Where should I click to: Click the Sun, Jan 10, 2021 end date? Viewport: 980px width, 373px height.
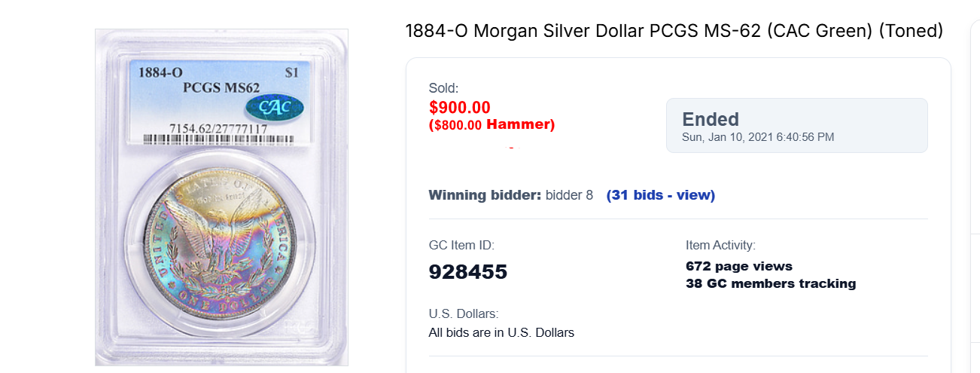tap(757, 137)
